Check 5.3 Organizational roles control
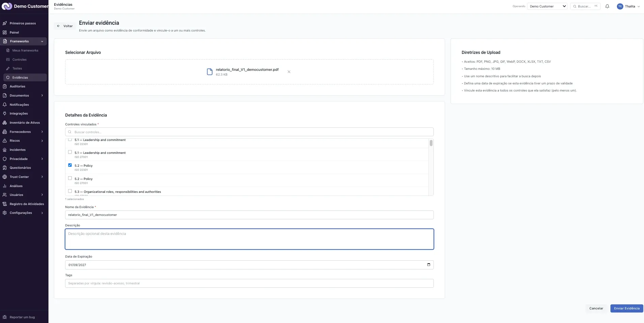Image resolution: width=644 pixels, height=323 pixels. coord(70,191)
